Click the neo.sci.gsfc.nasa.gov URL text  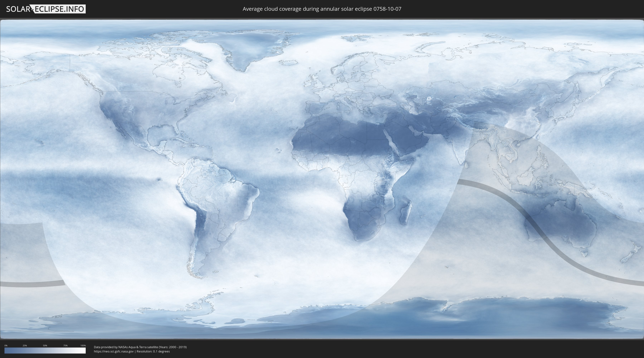click(114, 352)
